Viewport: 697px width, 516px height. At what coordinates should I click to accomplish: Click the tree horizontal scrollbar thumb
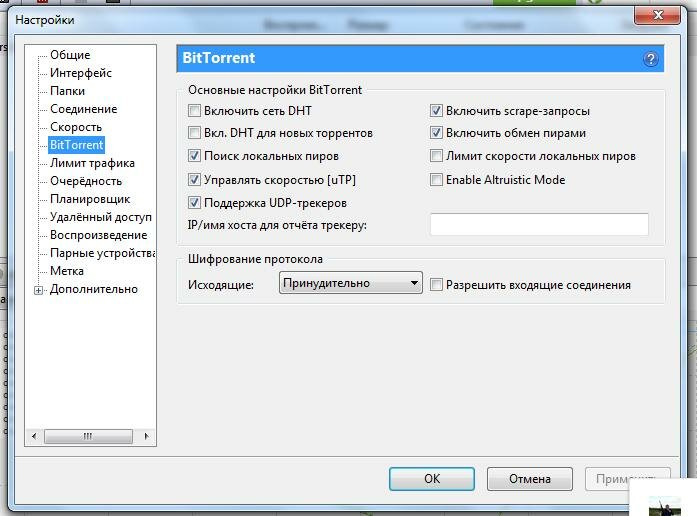(88, 436)
